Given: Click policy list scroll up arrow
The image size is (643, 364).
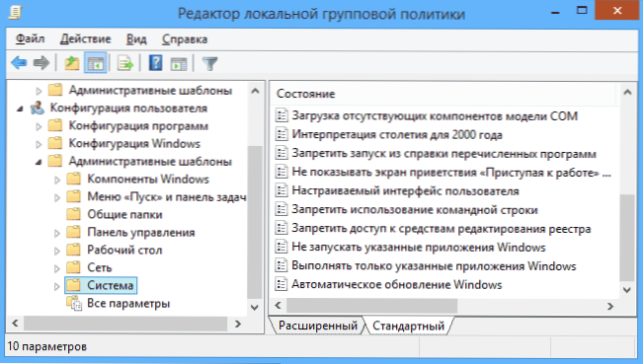Looking at the screenshot, I should (x=626, y=93).
